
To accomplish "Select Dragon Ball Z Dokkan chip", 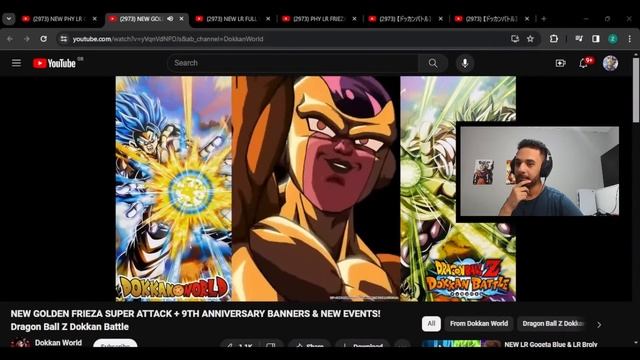I will pyautogui.click(x=553, y=324).
